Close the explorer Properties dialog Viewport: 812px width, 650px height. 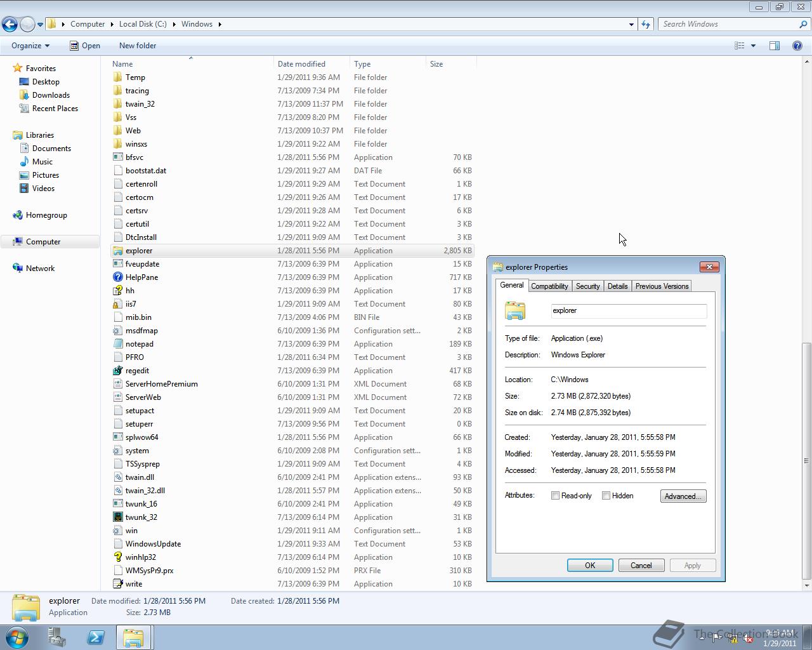709,267
